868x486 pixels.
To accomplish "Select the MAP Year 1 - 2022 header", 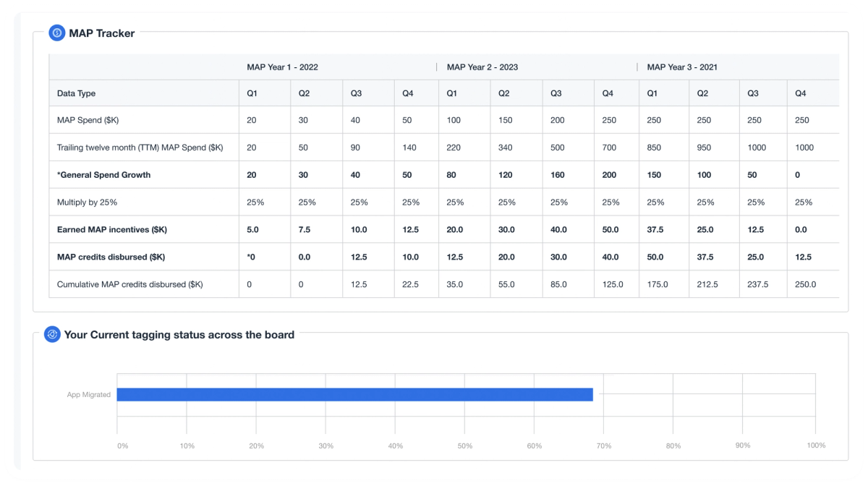I will [x=282, y=67].
